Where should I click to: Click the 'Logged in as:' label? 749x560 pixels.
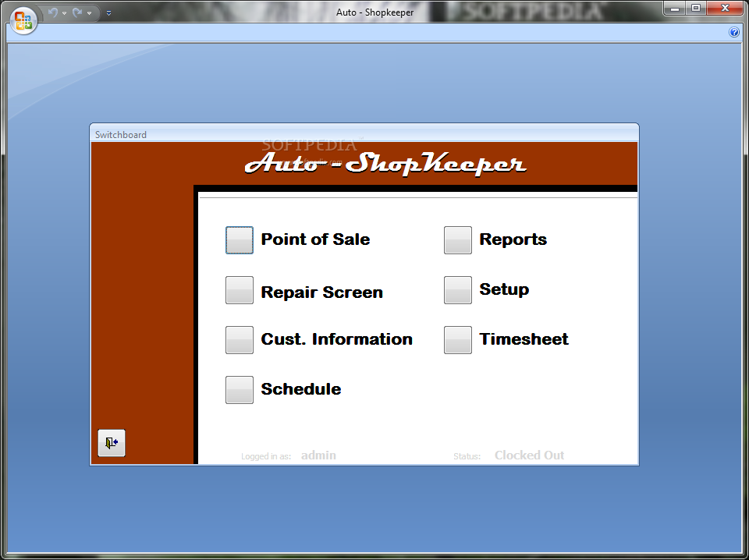(x=266, y=456)
